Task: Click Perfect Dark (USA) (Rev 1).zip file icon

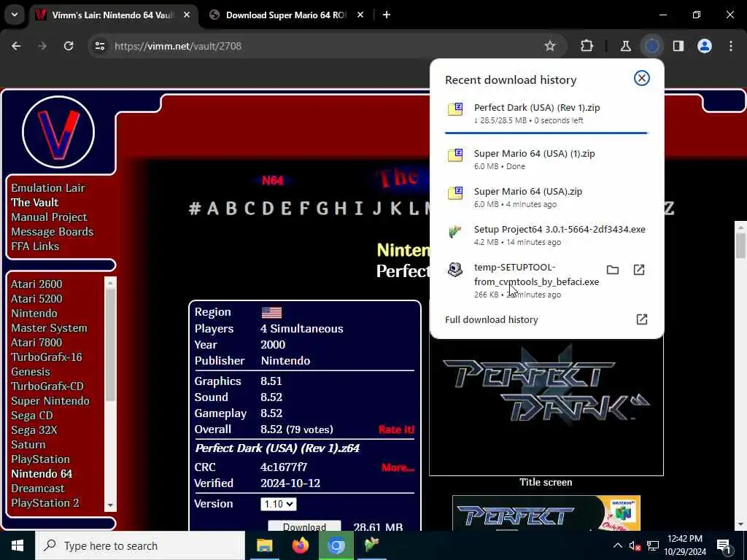Action: [455, 109]
